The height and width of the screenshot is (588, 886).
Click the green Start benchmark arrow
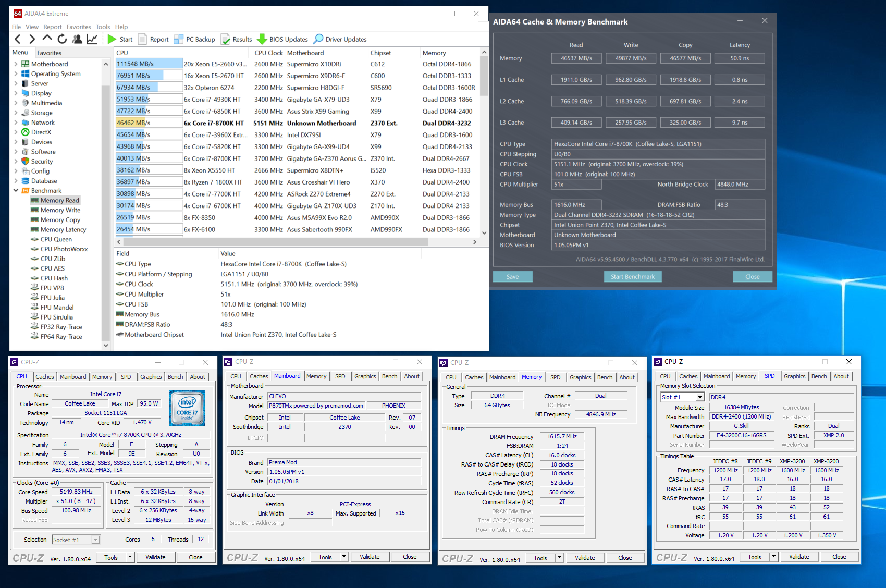[x=112, y=39]
